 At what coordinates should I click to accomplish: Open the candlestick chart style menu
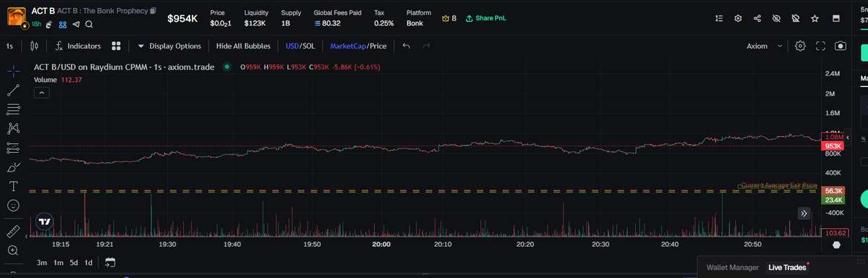(x=34, y=46)
